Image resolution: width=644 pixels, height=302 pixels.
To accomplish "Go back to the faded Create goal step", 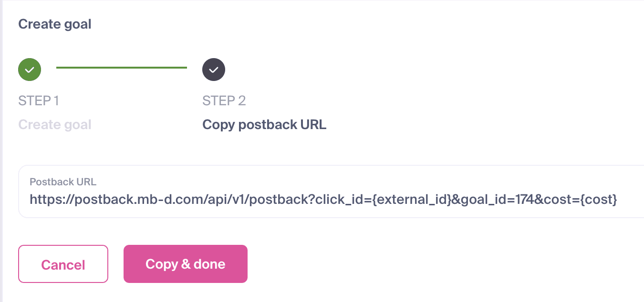I will click(x=55, y=125).
